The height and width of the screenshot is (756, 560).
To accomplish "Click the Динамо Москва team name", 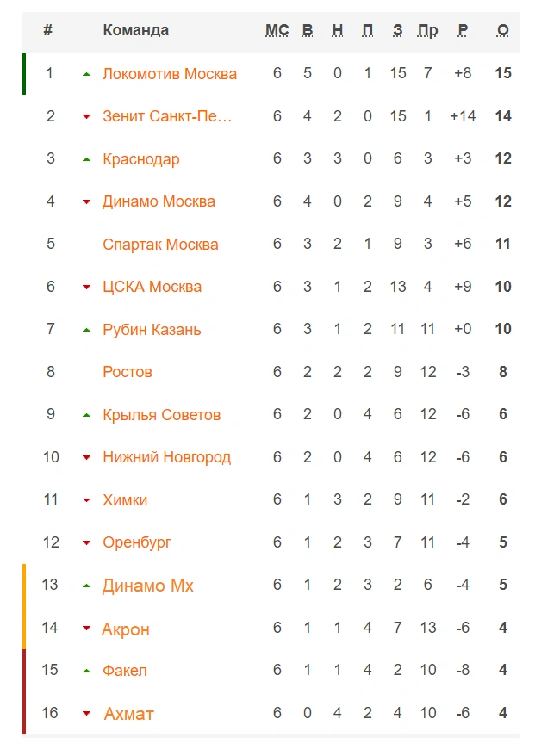I will click(159, 201).
